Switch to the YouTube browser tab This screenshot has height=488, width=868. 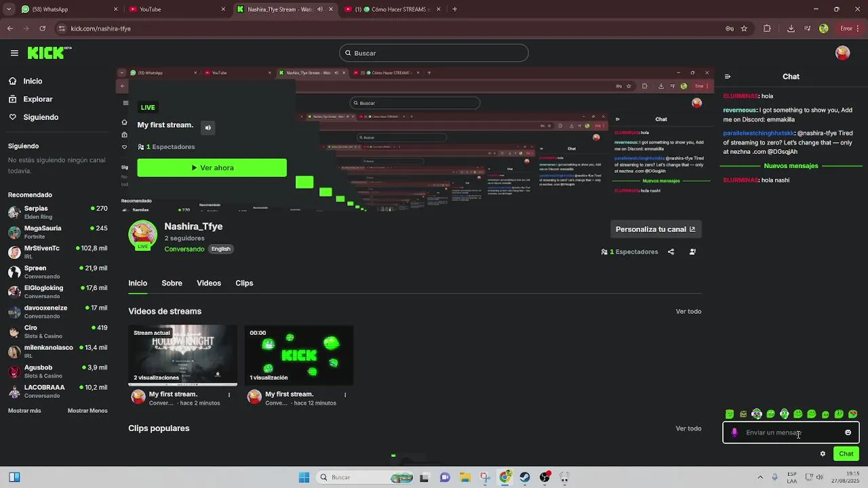tap(178, 9)
